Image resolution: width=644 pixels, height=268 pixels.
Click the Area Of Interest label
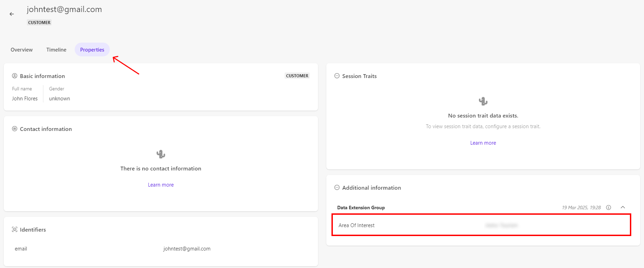357,225
